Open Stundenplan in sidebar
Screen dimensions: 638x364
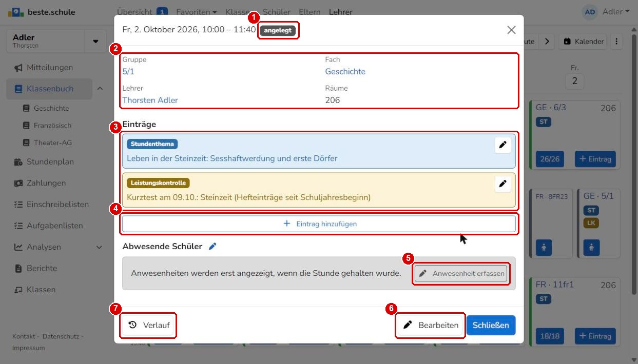[x=50, y=162]
